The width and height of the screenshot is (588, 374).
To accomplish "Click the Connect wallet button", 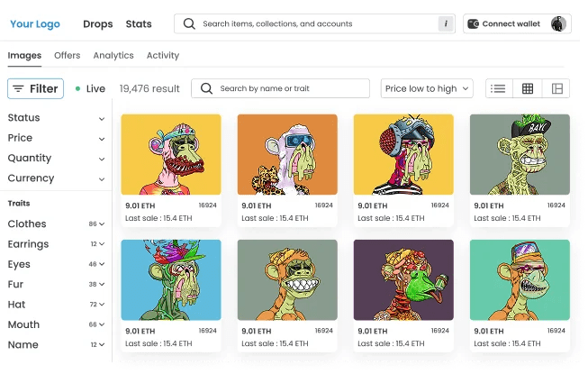I will (517, 23).
